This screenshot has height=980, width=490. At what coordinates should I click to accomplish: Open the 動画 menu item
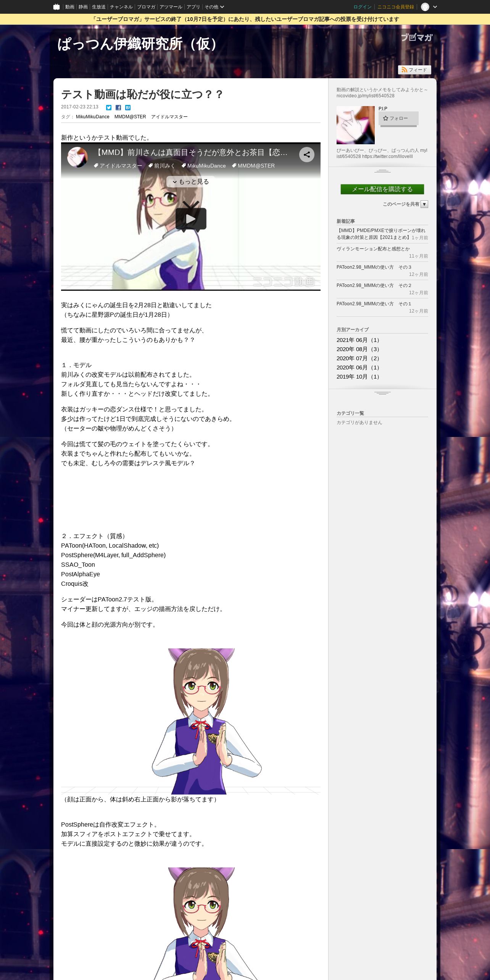[69, 7]
